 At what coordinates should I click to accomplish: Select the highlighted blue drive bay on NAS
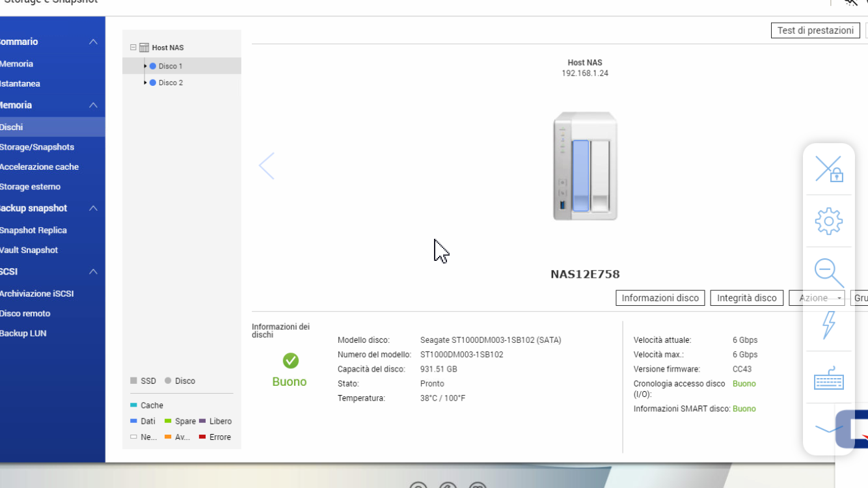[x=580, y=176]
